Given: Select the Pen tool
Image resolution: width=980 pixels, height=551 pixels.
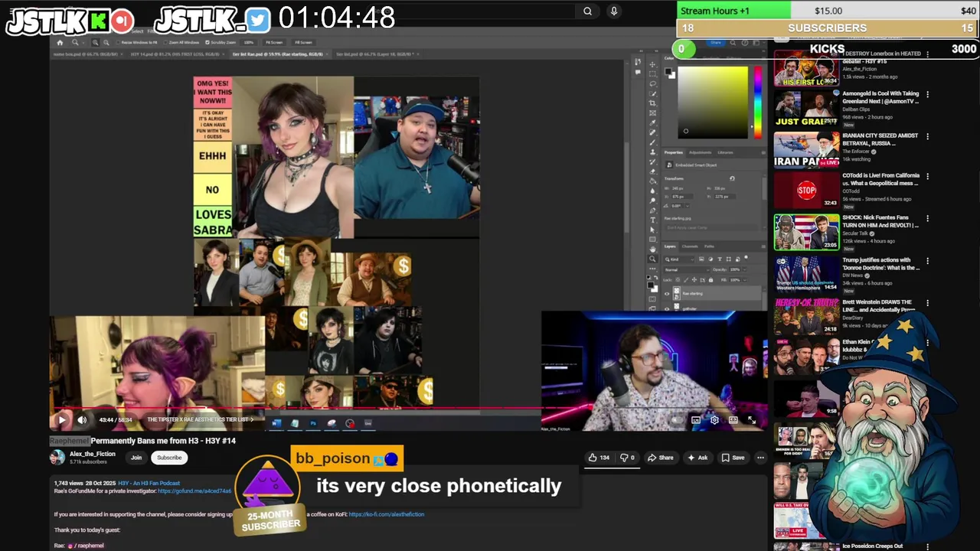Looking at the screenshot, I should (x=652, y=210).
